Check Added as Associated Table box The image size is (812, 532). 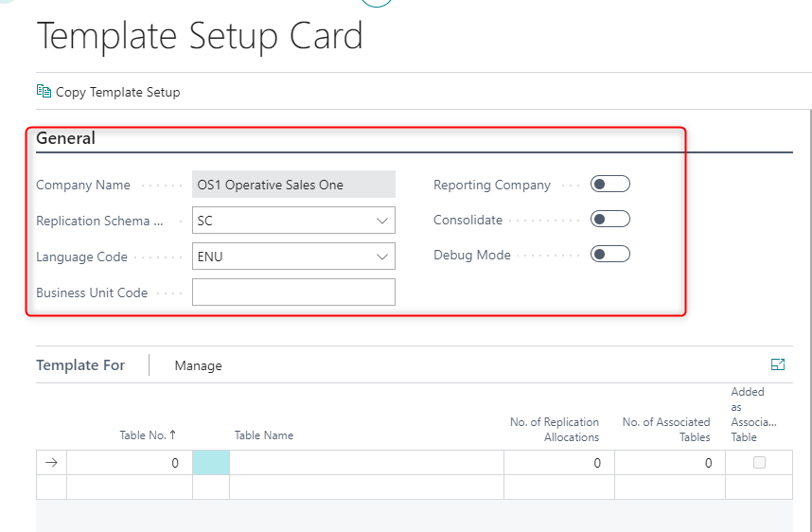(759, 462)
